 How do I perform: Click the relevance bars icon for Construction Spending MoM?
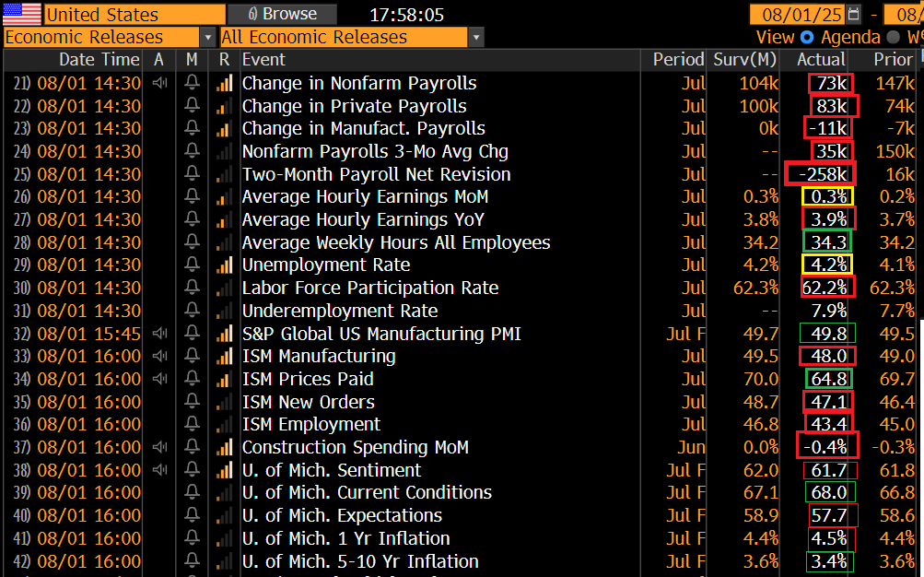click(x=224, y=447)
